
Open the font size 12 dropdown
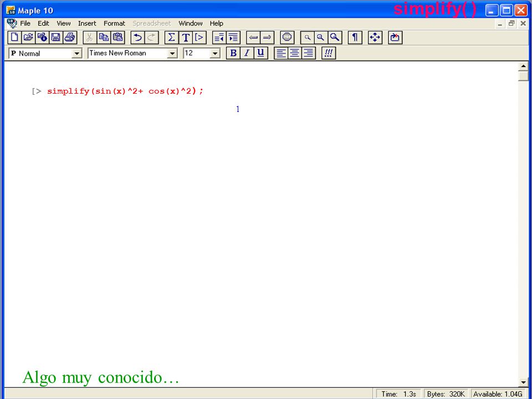215,54
